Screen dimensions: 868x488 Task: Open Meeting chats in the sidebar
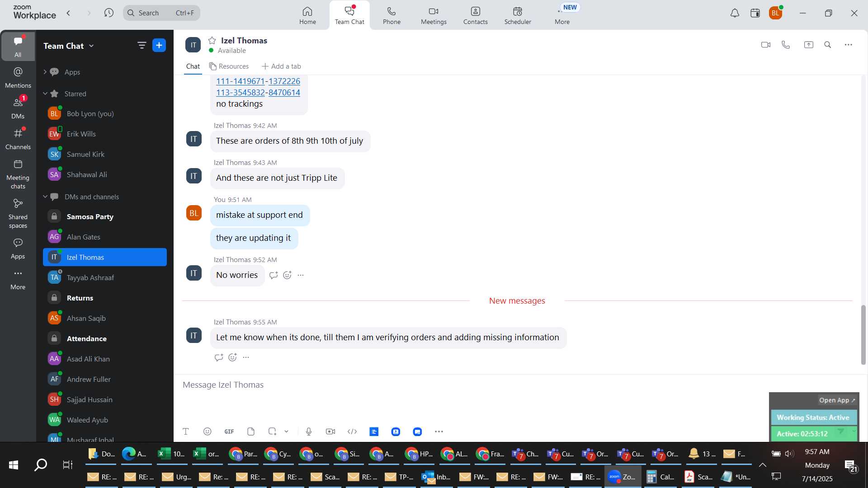click(x=18, y=174)
